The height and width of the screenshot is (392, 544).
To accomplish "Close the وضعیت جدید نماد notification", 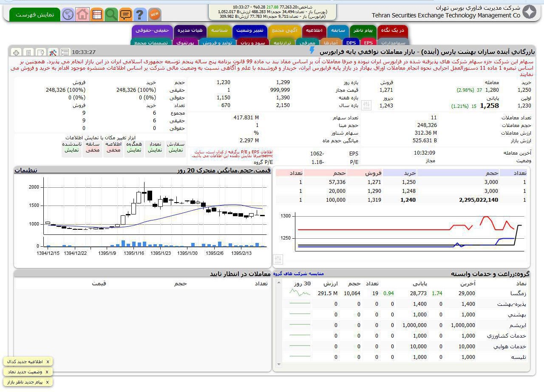I will [x=48, y=372].
